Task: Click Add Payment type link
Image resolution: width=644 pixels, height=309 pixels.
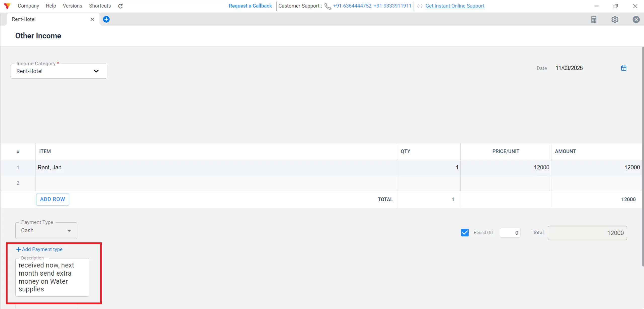Action: [x=39, y=249]
